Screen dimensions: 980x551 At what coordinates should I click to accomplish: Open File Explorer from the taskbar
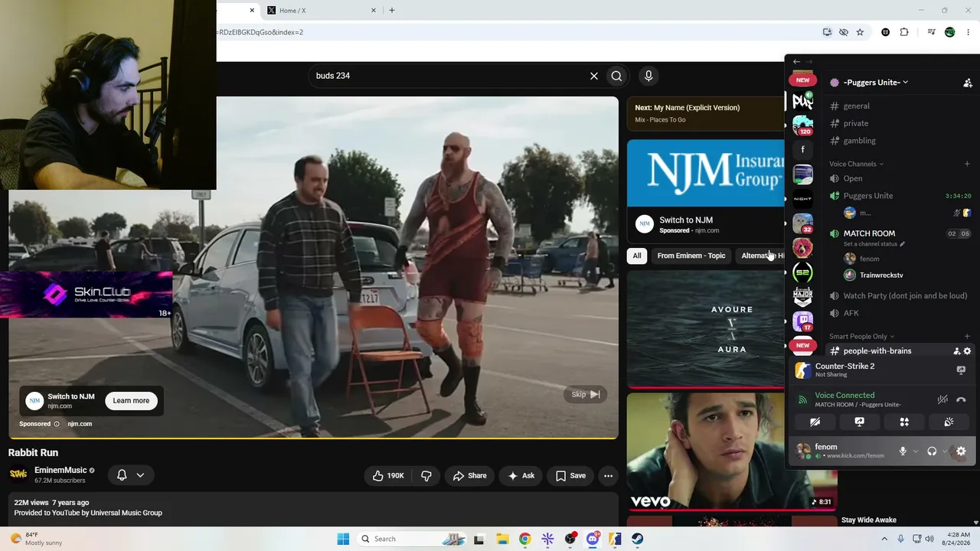tap(501, 539)
